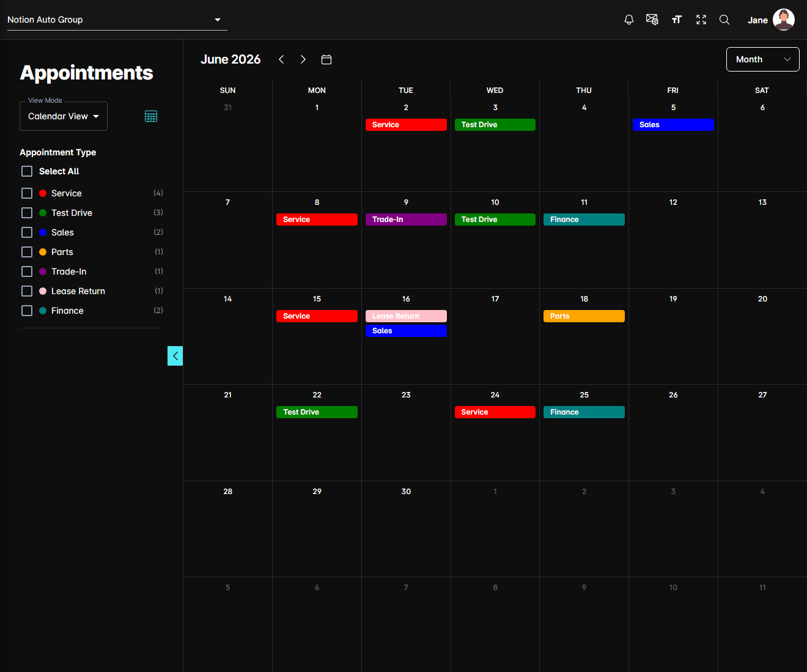Viewport: 807px width, 672px height.
Task: Open the Service appointment on June 2
Action: click(406, 125)
